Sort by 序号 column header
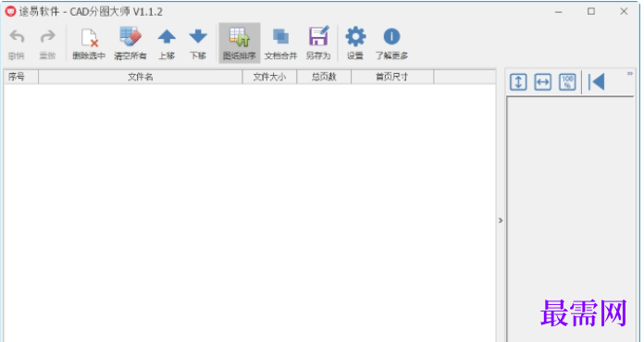Image resolution: width=644 pixels, height=342 pixels. pos(21,77)
